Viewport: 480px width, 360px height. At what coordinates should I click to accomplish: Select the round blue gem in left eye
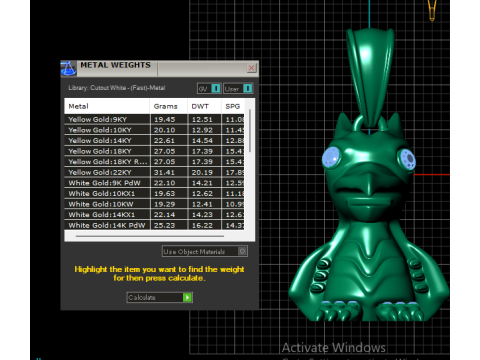[331, 157]
